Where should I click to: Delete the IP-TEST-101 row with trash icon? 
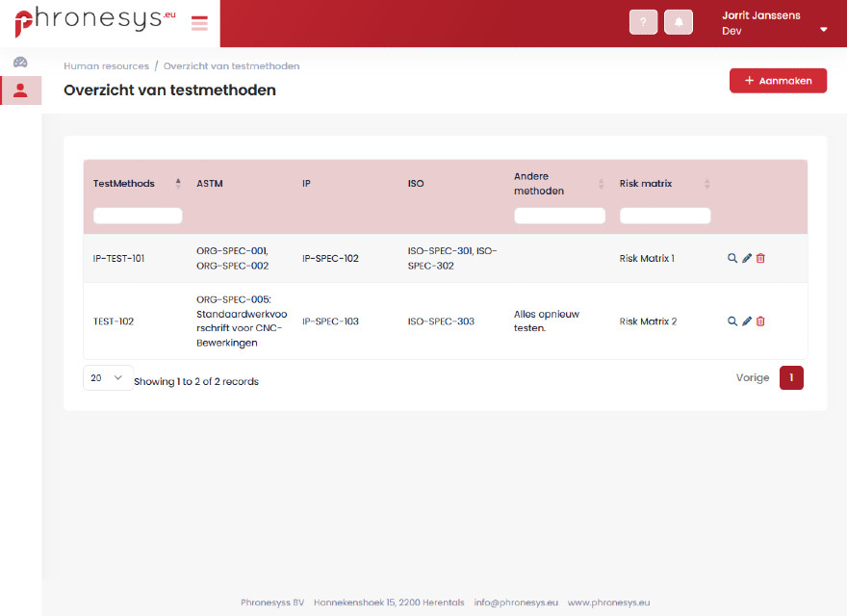pos(760,258)
